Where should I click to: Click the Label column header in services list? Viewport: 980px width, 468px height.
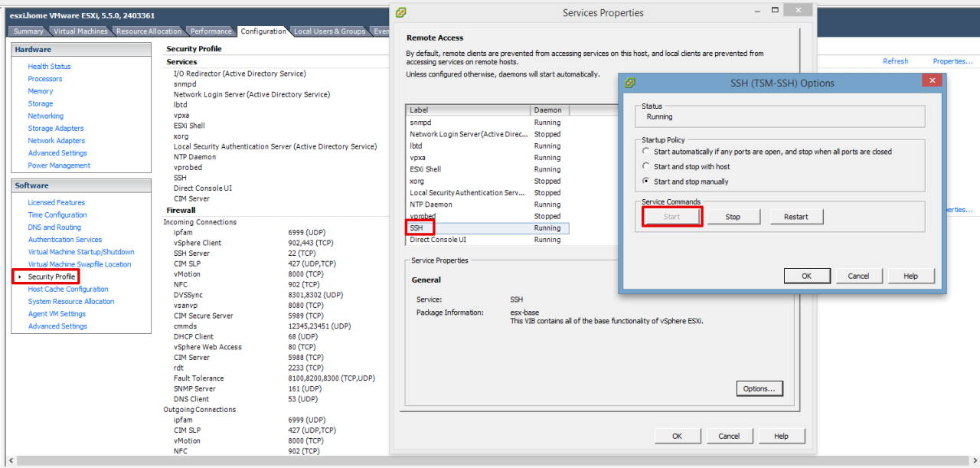pos(469,110)
